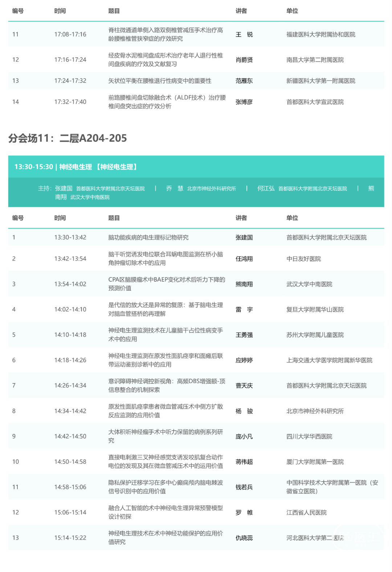The width and height of the screenshot is (392, 572).
Task: Click affiliation 福建医科大学附属协和医院
Action: (x=321, y=35)
